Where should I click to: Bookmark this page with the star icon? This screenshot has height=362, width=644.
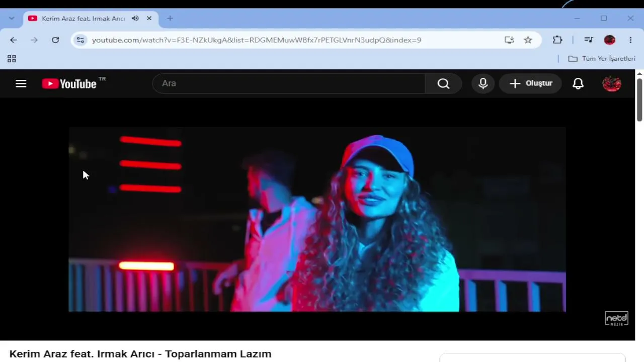(x=528, y=40)
